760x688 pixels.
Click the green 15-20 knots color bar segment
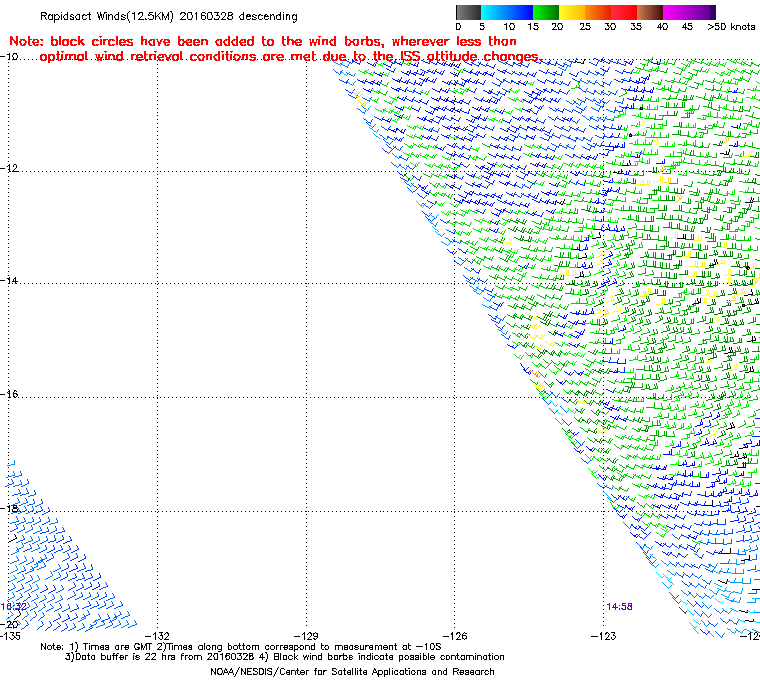(546, 12)
